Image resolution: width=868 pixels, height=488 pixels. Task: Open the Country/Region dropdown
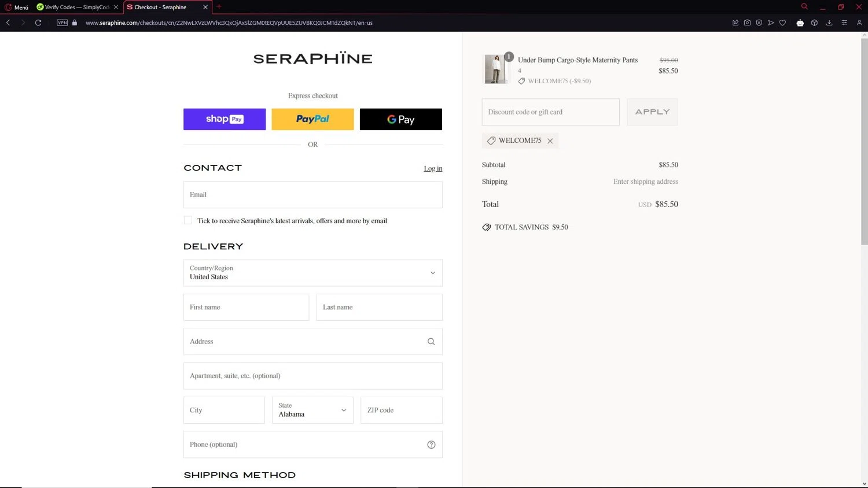click(x=313, y=273)
